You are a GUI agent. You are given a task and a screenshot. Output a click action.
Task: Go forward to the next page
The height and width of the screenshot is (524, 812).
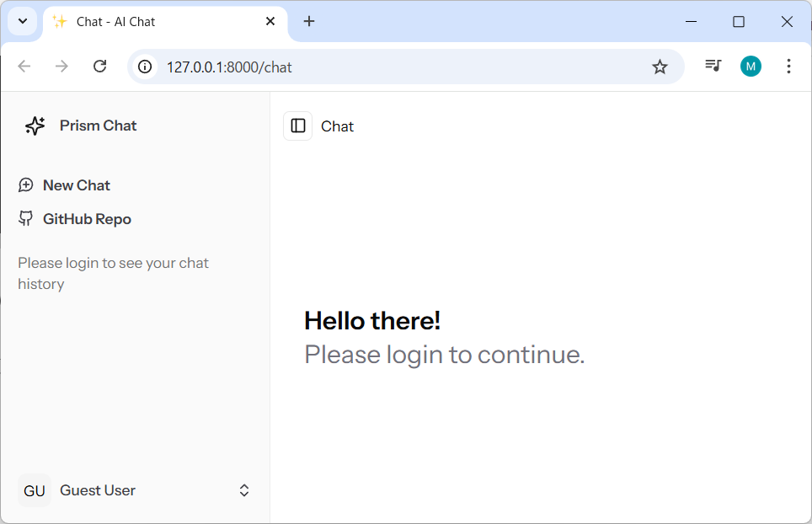(61, 66)
